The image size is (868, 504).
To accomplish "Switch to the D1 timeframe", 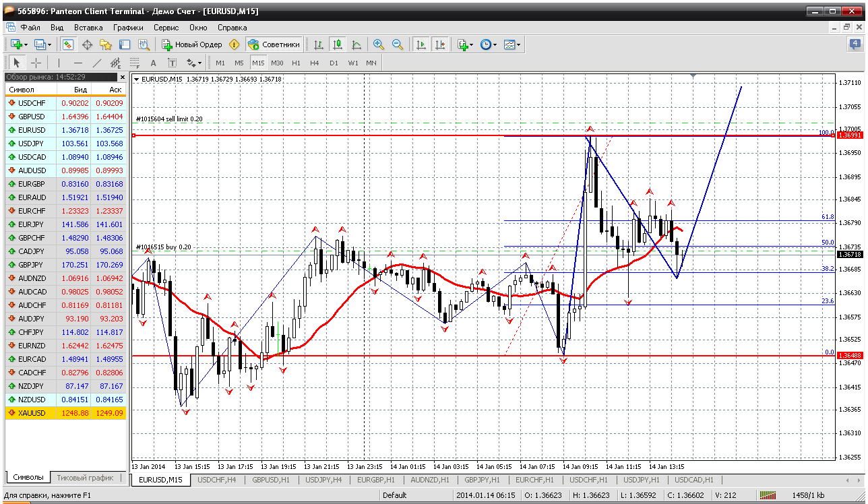I will pos(334,63).
